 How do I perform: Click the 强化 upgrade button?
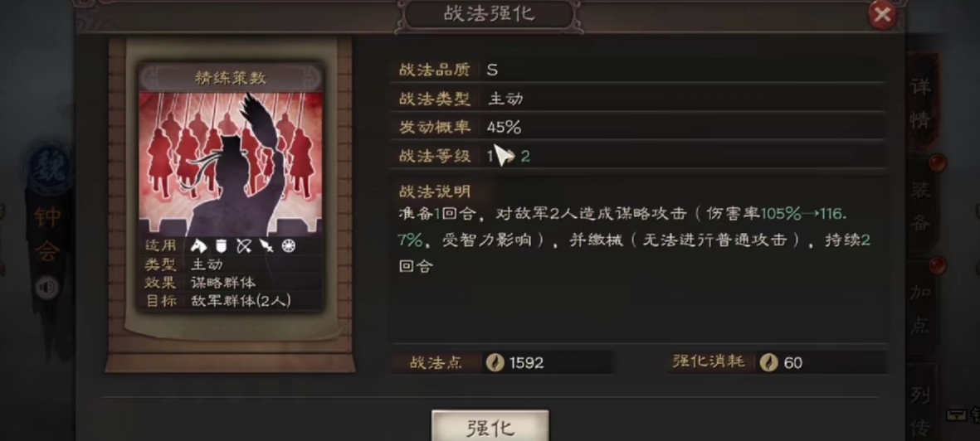coord(490,426)
